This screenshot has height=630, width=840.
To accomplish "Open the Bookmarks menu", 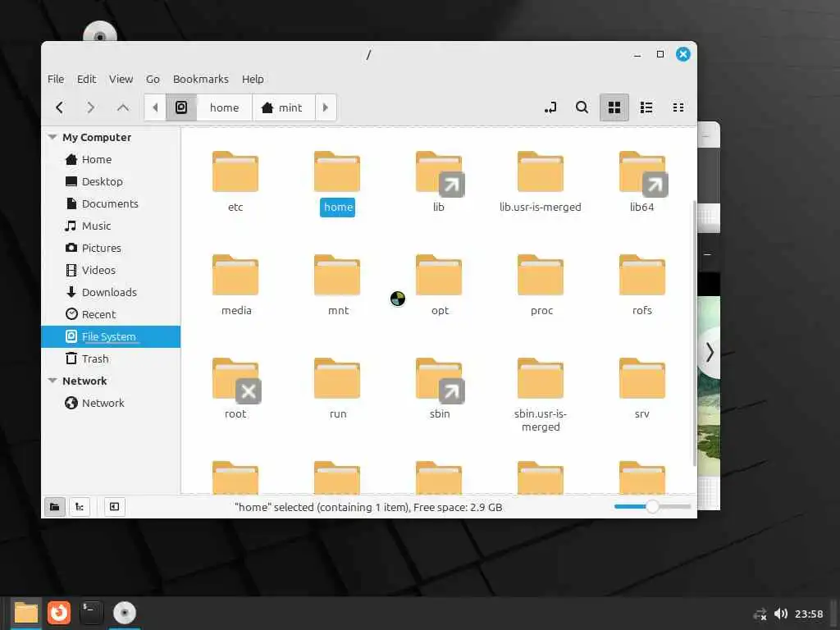I will (x=201, y=80).
